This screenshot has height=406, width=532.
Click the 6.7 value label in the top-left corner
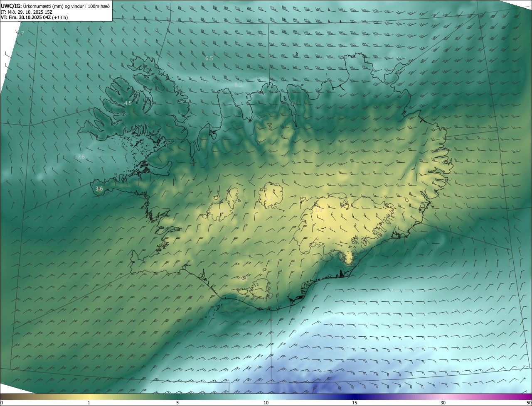(20, 33)
